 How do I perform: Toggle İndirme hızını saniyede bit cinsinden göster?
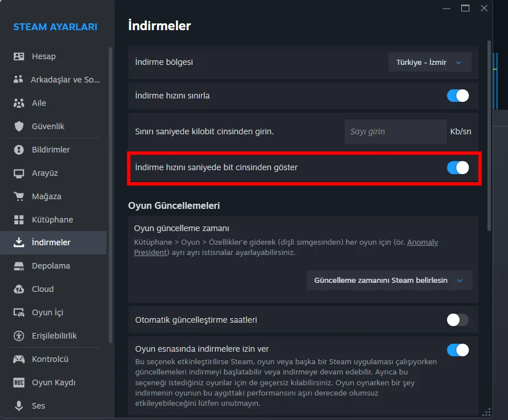click(x=458, y=168)
